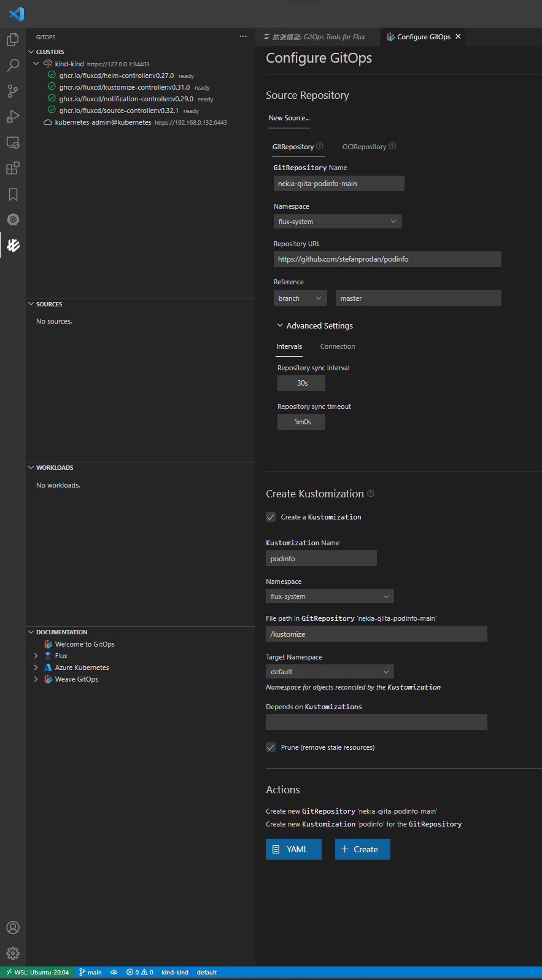This screenshot has height=980, width=542.
Task: Click Create Kustomization help question mark icon
Action: point(371,494)
